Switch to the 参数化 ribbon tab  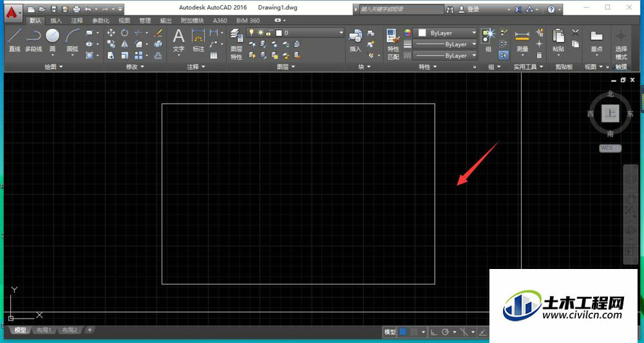click(100, 21)
